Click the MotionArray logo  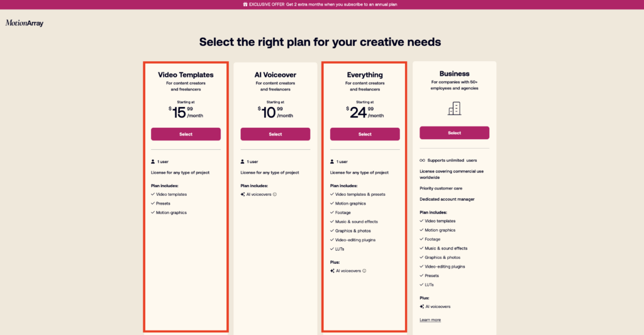25,23
